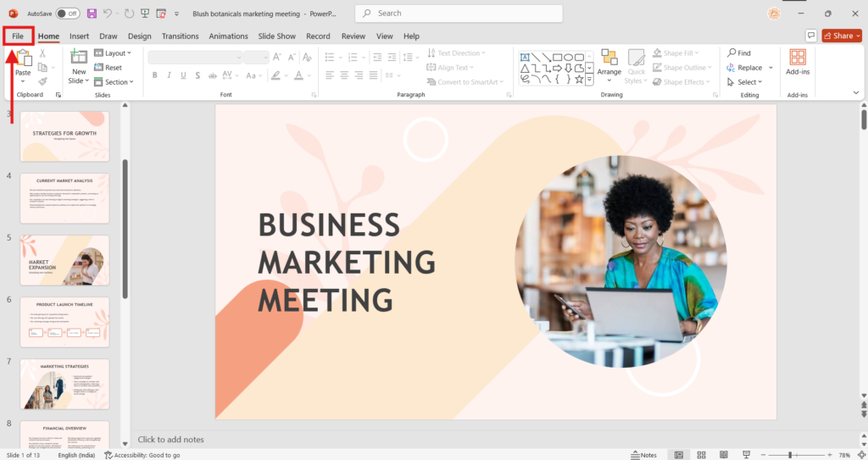
Task: Click the zoom slider in status bar
Action: (790, 455)
